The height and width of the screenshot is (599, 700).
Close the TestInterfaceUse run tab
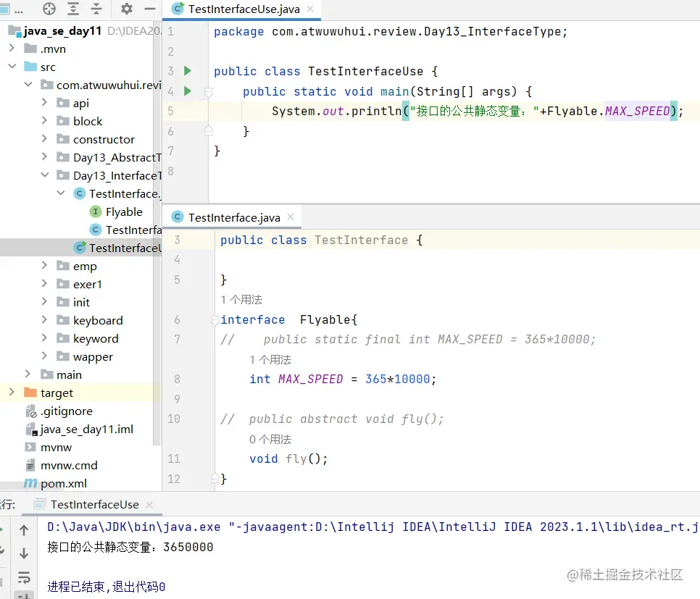coord(149,505)
